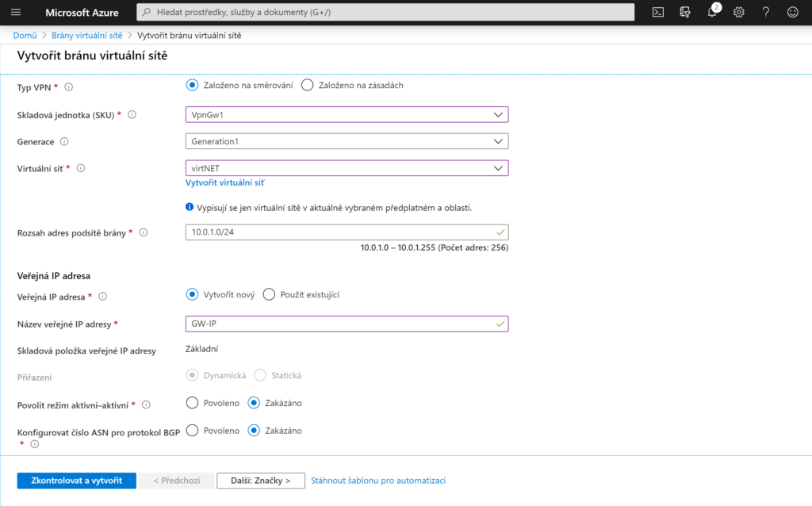812x506 pixels.
Task: Open portal settings gear icon
Action: (x=739, y=12)
